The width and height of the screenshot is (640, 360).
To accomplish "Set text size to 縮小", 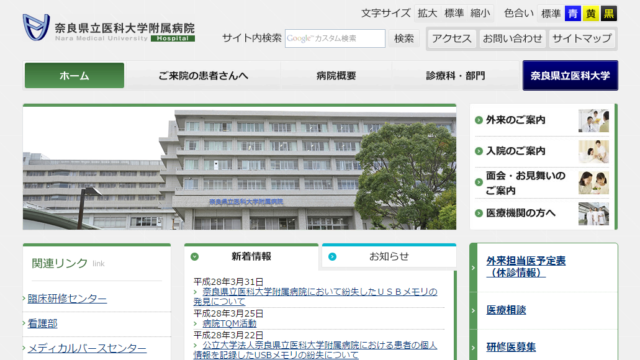I will pyautogui.click(x=480, y=13).
